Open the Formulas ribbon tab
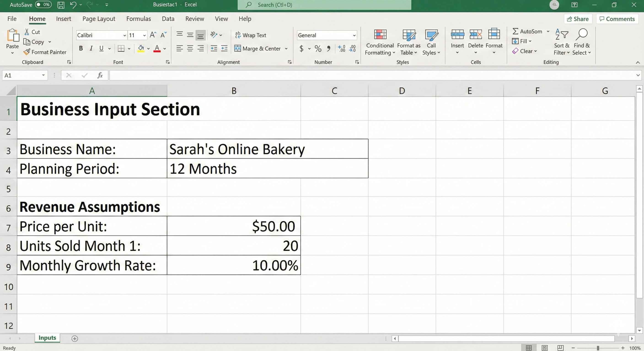 139,19
